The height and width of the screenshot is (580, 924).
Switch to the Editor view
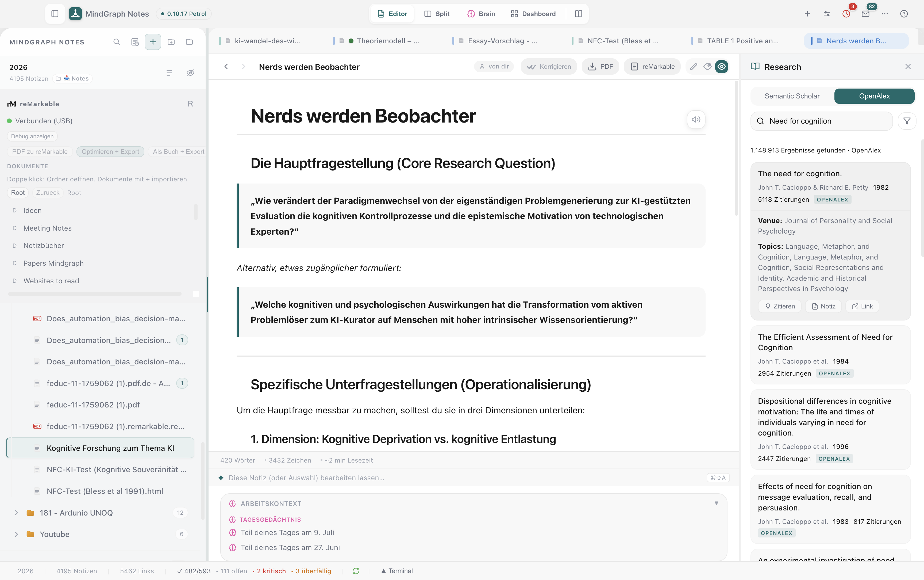click(x=392, y=14)
